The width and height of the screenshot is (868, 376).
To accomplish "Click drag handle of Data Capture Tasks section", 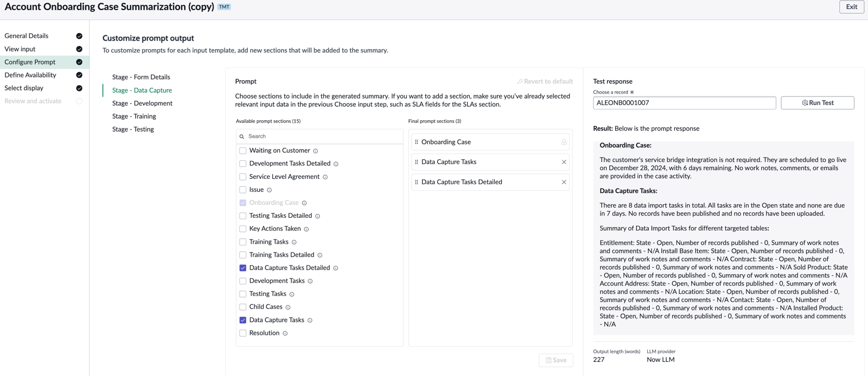I will coord(417,162).
